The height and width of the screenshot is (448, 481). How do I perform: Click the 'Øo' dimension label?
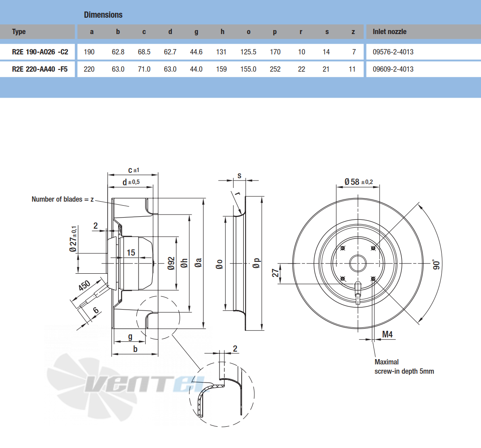pyautogui.click(x=219, y=264)
